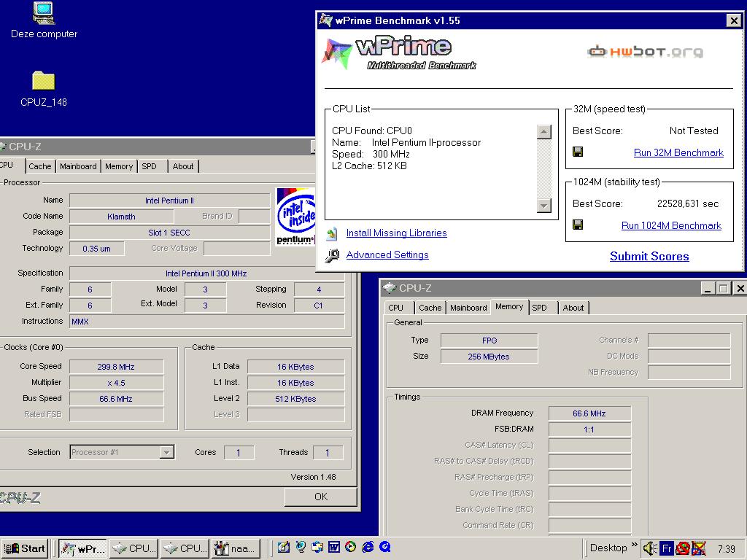Click the hwbot.org logo in wPrime
This screenshot has height=560, width=747.
point(645,52)
